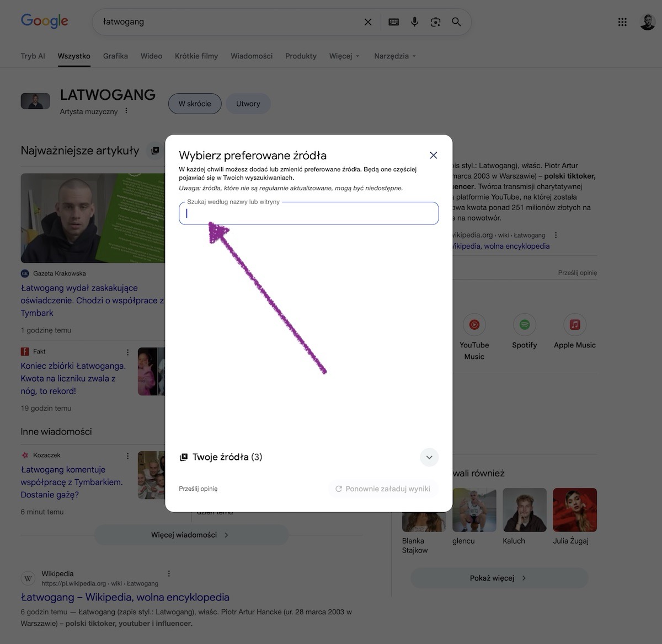This screenshot has width=662, height=644.
Task: Open the Apple Music icon
Action: click(x=574, y=325)
